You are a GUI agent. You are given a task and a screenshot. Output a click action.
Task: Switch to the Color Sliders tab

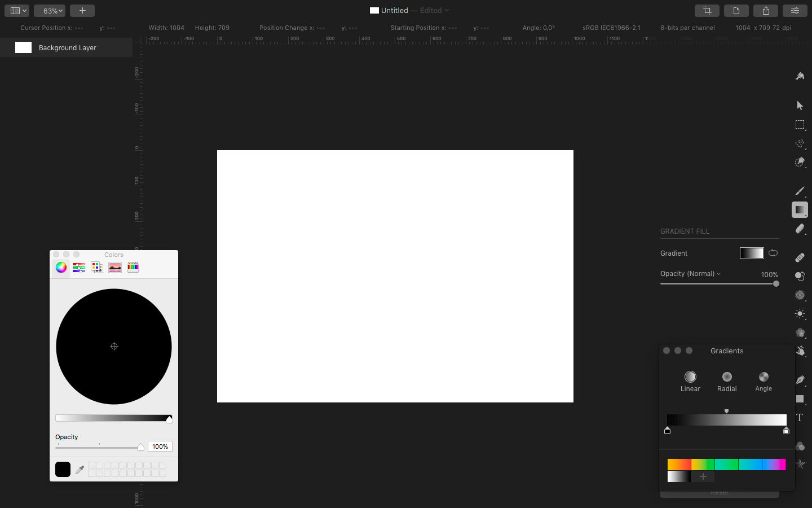[x=79, y=268]
